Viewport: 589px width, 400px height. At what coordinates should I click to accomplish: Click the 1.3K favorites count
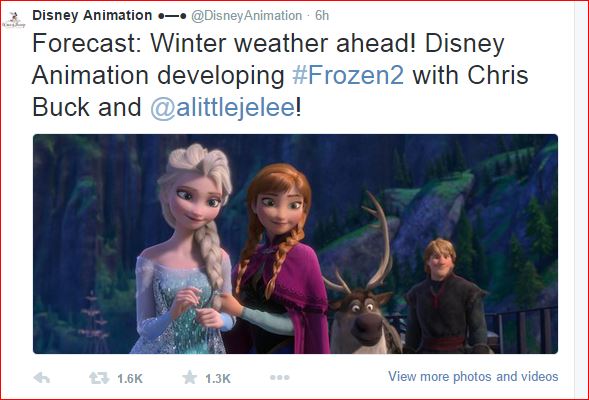click(x=218, y=379)
